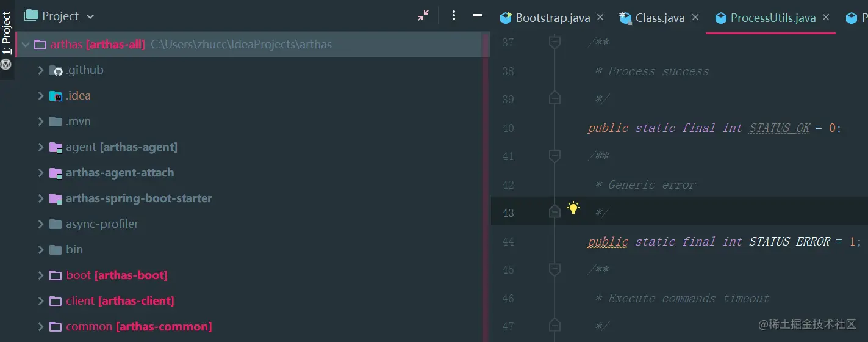Select arthas-spring-boot-starter tree item
Viewport: 868px width, 342px height.
point(139,198)
